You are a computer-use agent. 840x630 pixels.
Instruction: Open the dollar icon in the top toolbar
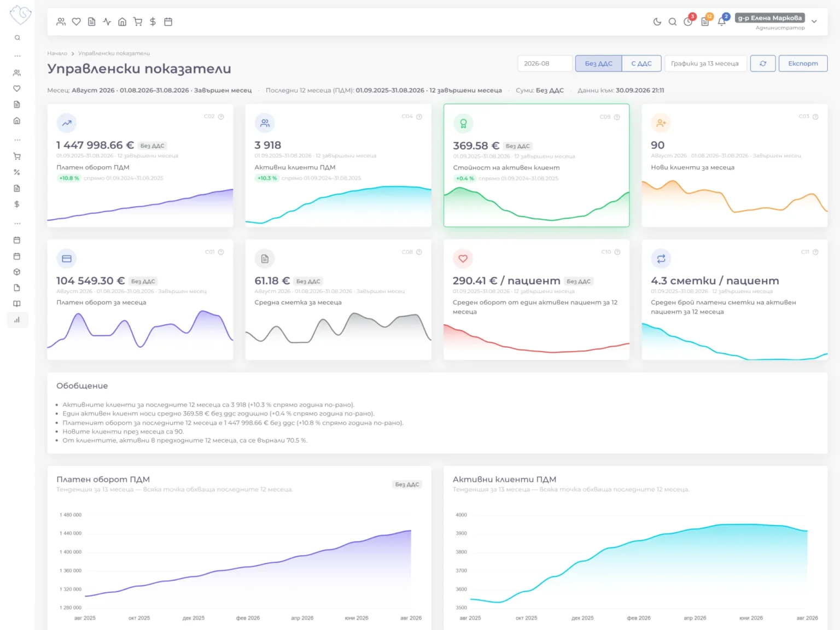[153, 22]
